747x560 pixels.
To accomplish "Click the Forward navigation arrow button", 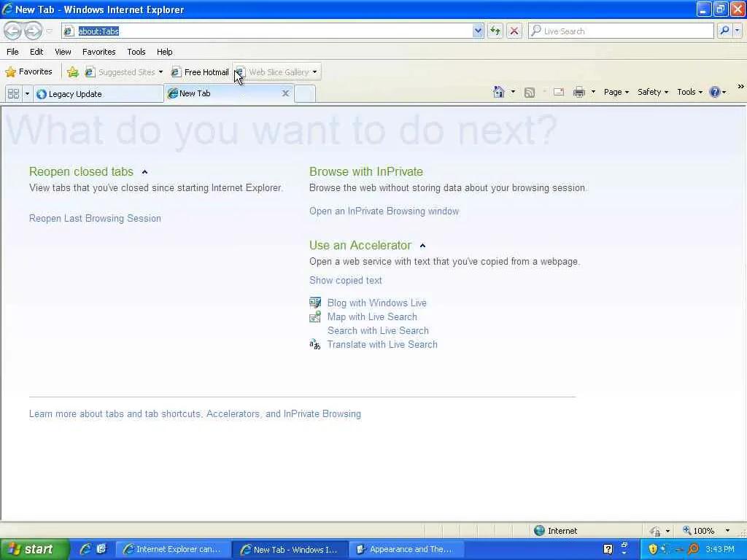I will (x=33, y=31).
